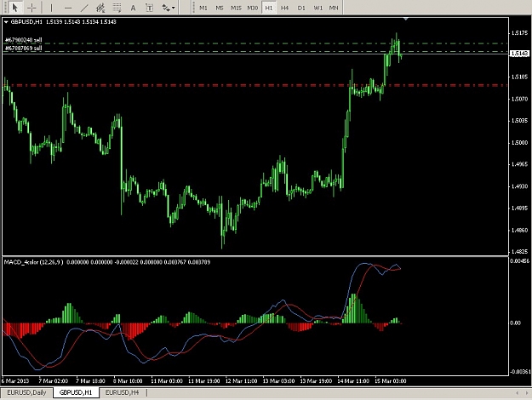532x400 pixels.
Task: Click the 1.4860 price scale value
Action: pyautogui.click(x=519, y=231)
